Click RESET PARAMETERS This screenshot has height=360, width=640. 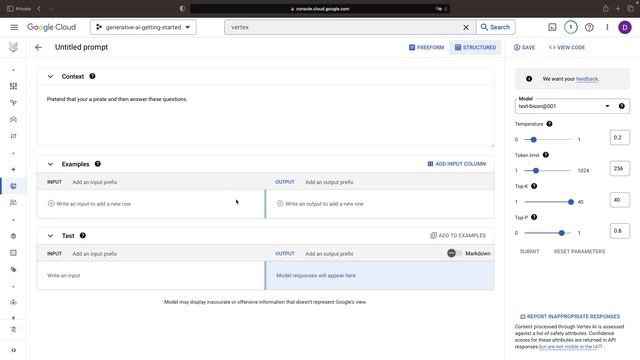click(579, 251)
